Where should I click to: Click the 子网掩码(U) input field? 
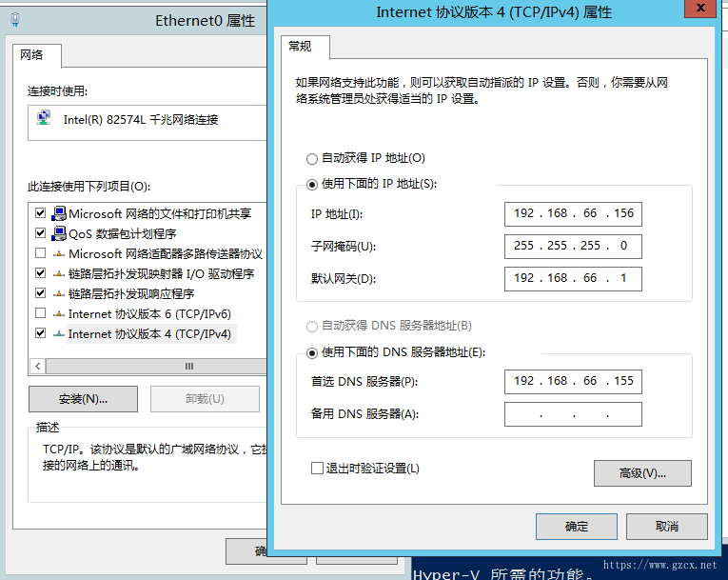pyautogui.click(x=573, y=247)
